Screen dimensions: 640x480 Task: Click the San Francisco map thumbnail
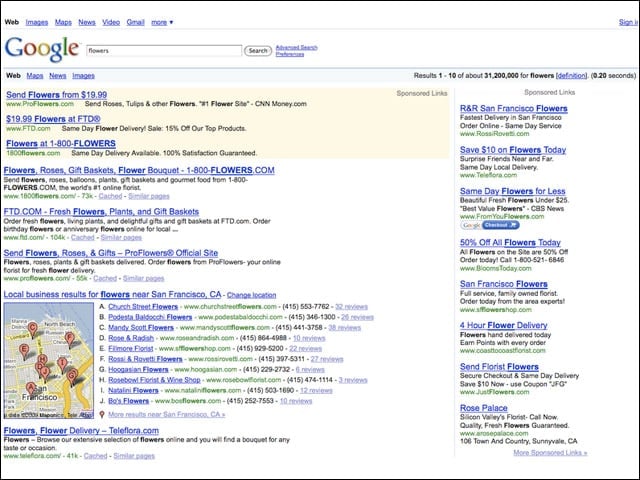[x=49, y=360]
